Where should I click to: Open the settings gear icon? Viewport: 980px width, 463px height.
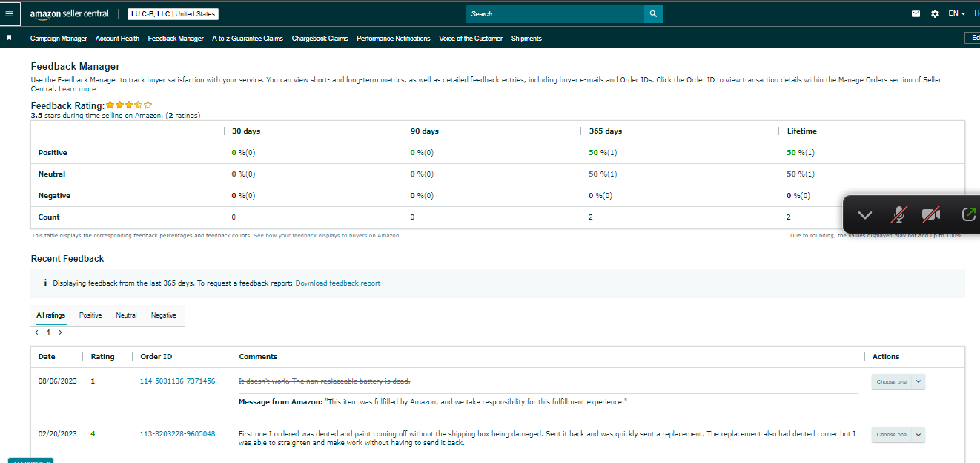935,13
